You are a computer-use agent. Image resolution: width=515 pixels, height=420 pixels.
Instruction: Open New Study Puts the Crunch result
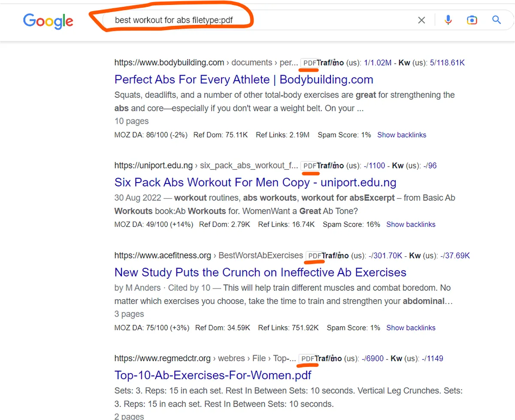[261, 272]
